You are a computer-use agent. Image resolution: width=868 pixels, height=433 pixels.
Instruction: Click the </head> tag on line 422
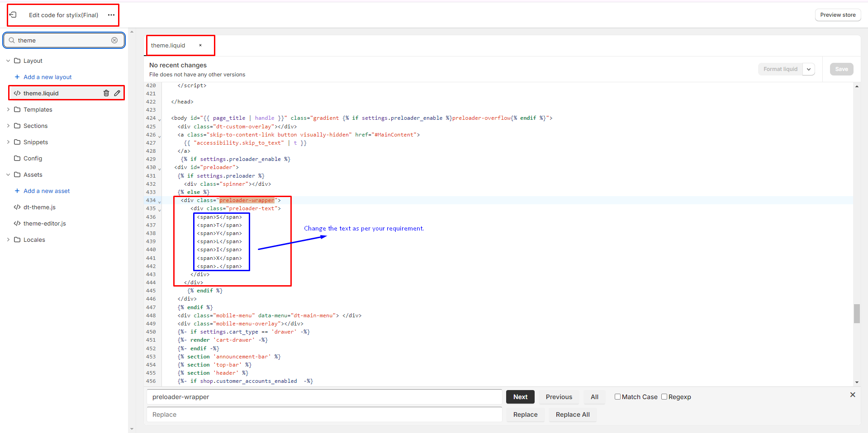tap(182, 102)
